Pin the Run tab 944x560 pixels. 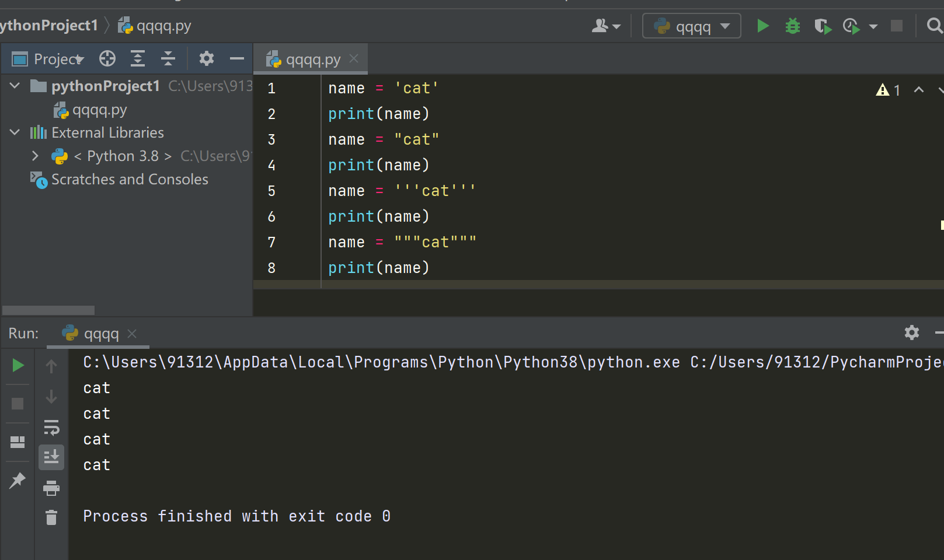coord(18,481)
